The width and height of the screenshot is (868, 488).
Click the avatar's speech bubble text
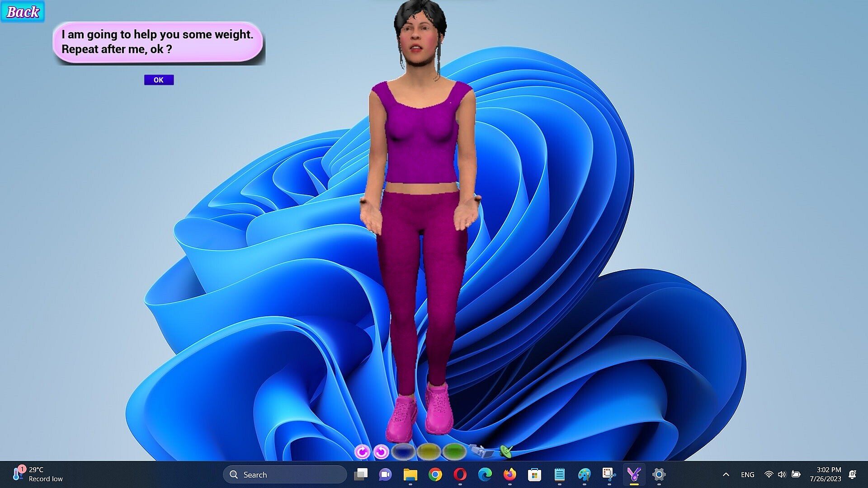(x=157, y=42)
